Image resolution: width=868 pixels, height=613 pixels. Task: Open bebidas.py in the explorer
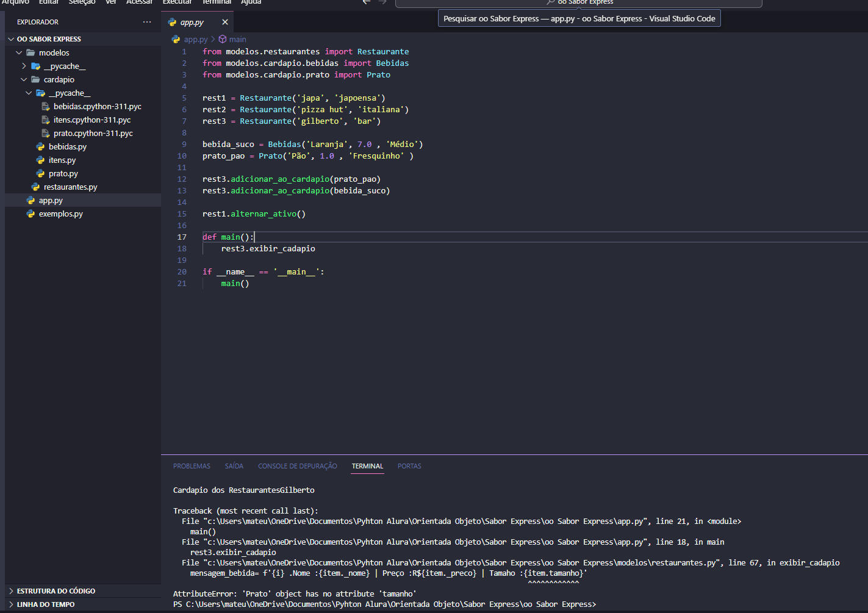point(68,146)
